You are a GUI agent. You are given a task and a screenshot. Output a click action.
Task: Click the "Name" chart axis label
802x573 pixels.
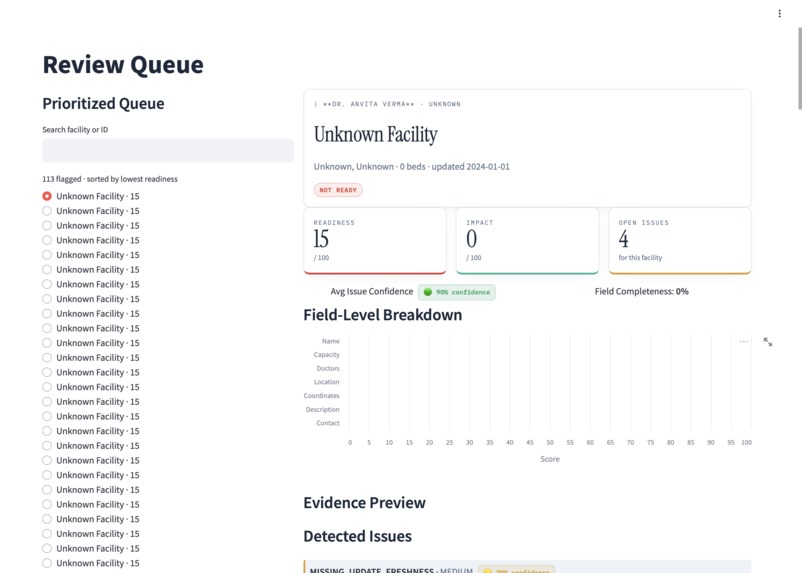click(x=331, y=341)
